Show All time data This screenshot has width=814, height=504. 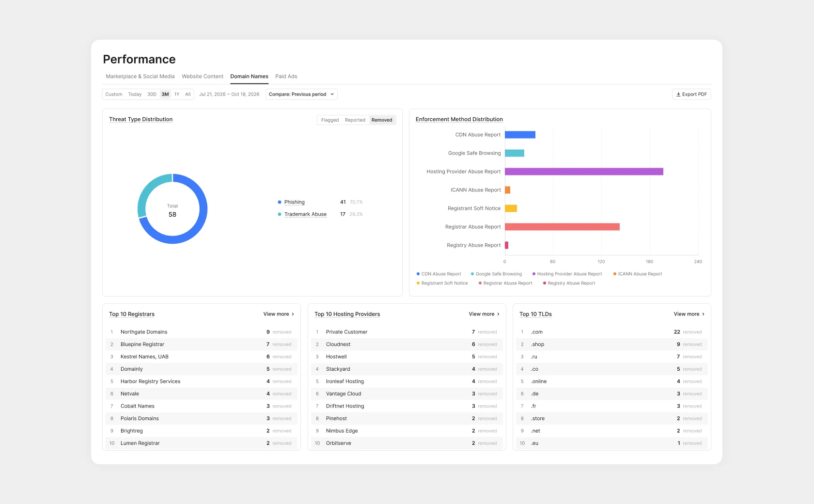pos(188,94)
